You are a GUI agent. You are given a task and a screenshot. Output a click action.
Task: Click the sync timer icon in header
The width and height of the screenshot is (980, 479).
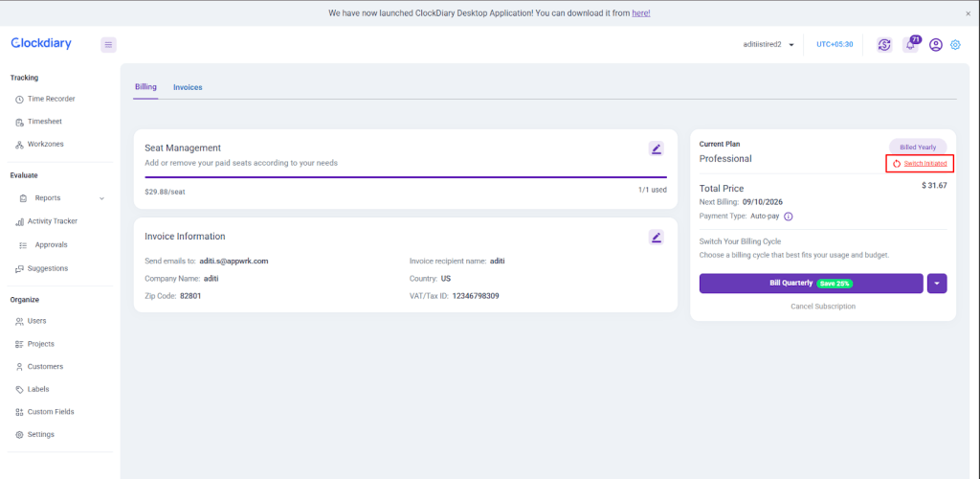[884, 45]
